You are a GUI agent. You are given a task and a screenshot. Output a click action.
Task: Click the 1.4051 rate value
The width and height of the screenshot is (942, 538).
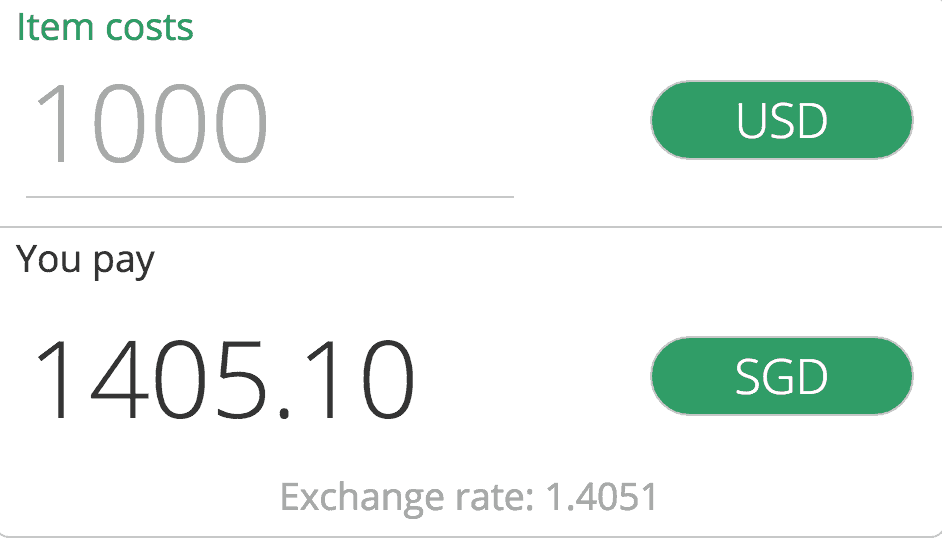[601, 497]
